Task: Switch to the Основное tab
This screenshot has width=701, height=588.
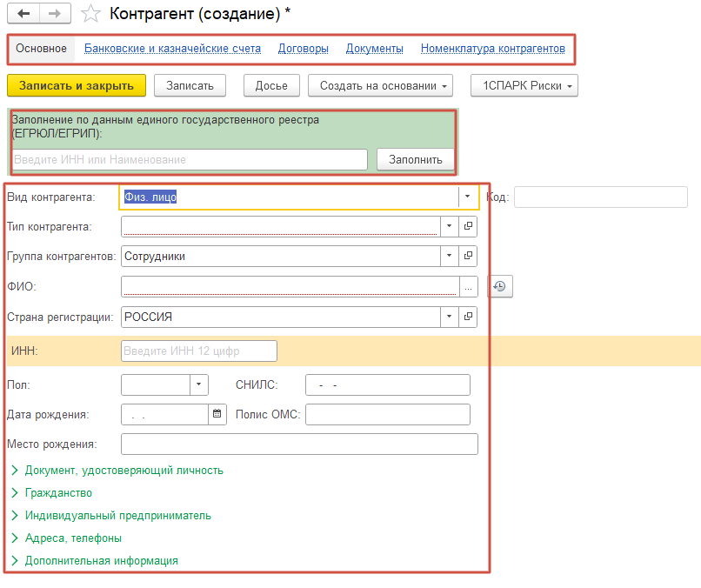Action: click(41, 49)
